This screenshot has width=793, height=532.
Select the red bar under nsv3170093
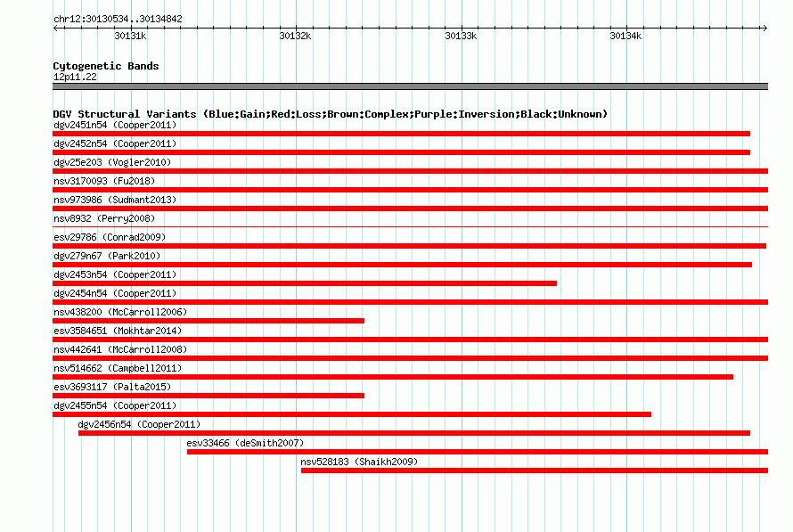[410, 190]
